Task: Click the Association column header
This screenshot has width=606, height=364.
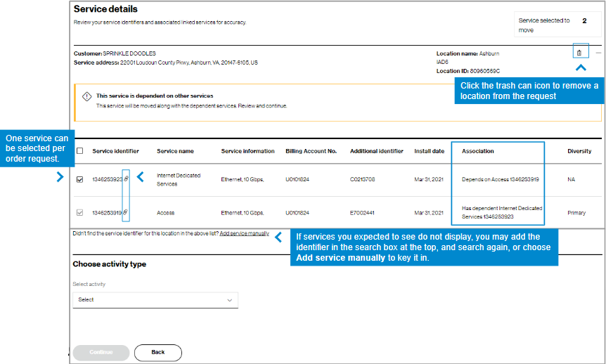Action: point(477,151)
